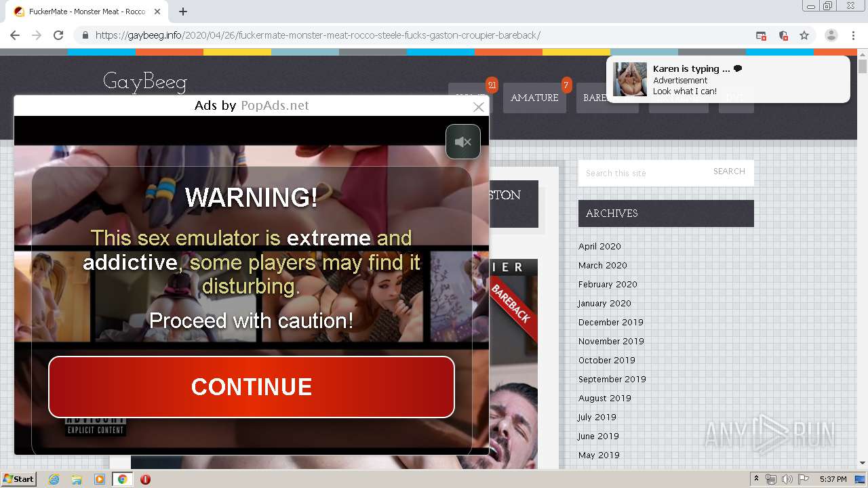868x488 pixels.
Task: Open the Chrome three-dot menu
Action: click(853, 35)
